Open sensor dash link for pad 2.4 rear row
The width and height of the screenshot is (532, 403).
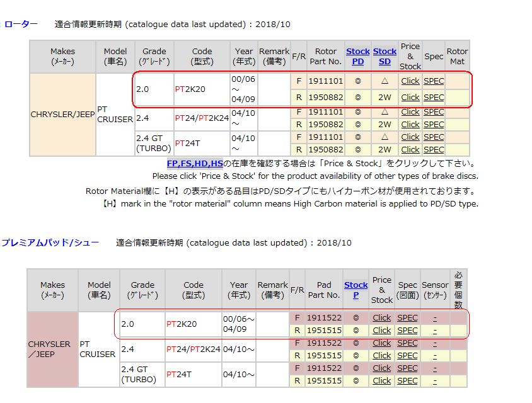pyautogui.click(x=435, y=356)
